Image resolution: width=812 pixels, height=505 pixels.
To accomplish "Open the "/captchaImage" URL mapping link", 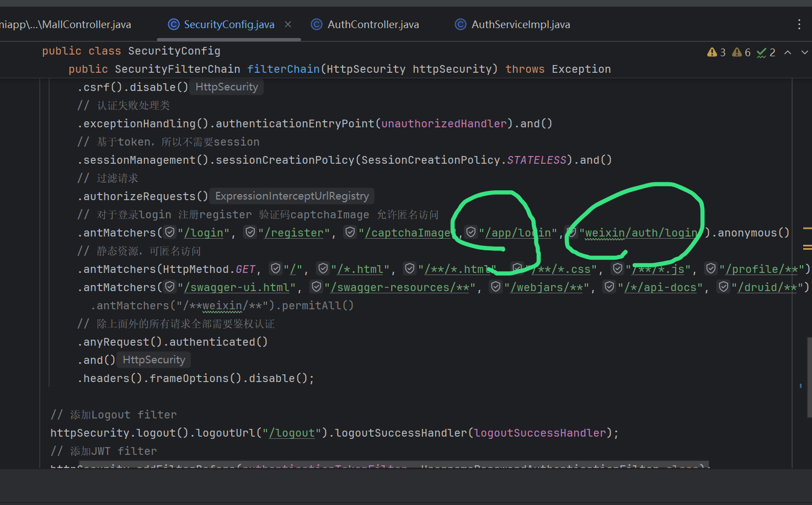I will [x=408, y=233].
